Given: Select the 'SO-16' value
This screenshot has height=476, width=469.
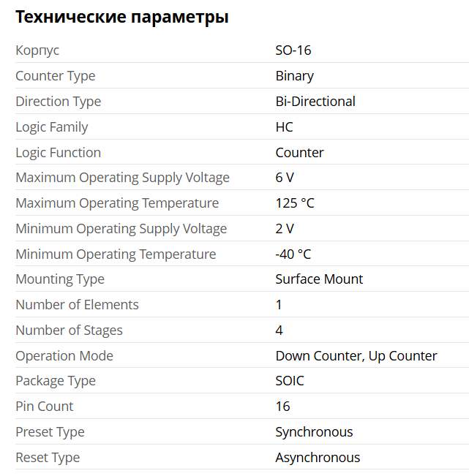Looking at the screenshot, I should [x=293, y=50].
